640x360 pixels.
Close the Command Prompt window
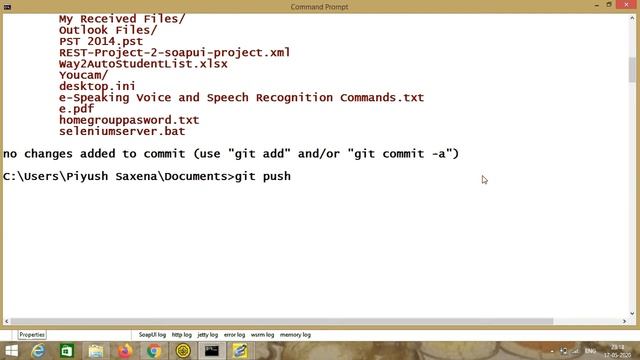pos(627,5)
